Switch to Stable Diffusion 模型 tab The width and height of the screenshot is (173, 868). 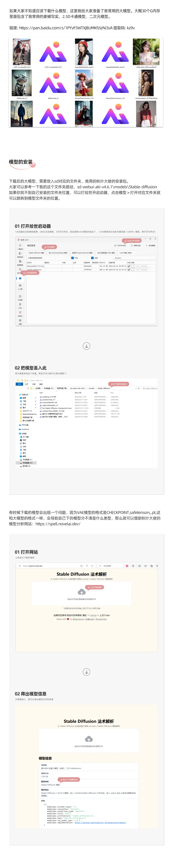(36, 253)
